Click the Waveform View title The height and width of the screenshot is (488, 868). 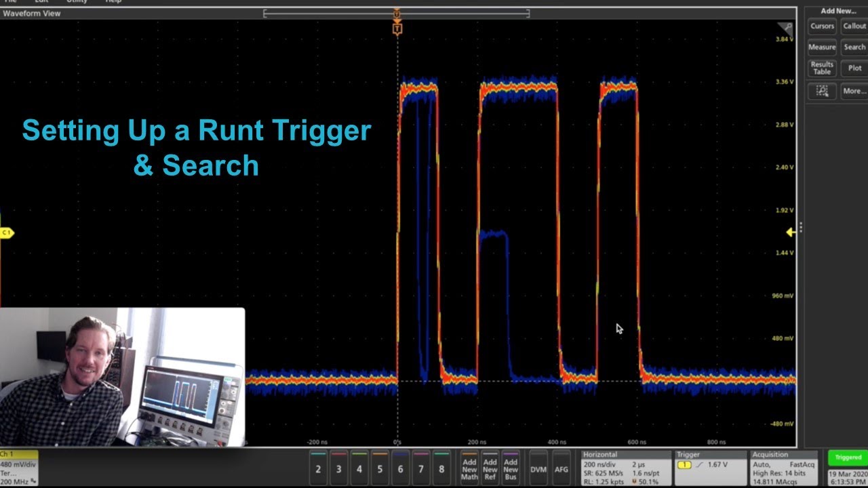pyautogui.click(x=31, y=13)
